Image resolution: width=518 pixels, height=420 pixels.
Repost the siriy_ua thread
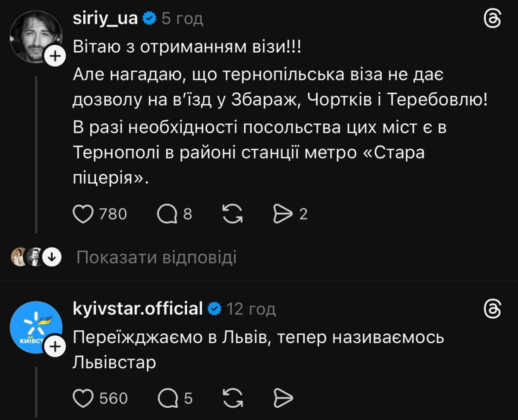coord(232,214)
